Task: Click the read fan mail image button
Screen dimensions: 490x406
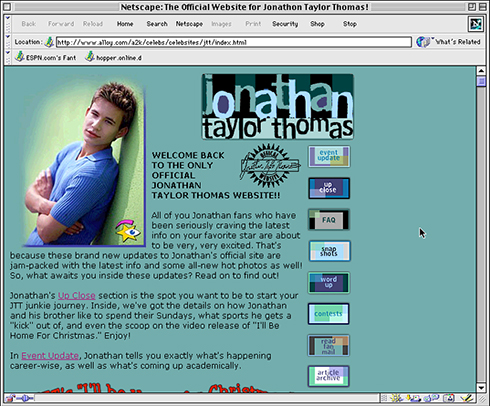Action: tap(329, 345)
